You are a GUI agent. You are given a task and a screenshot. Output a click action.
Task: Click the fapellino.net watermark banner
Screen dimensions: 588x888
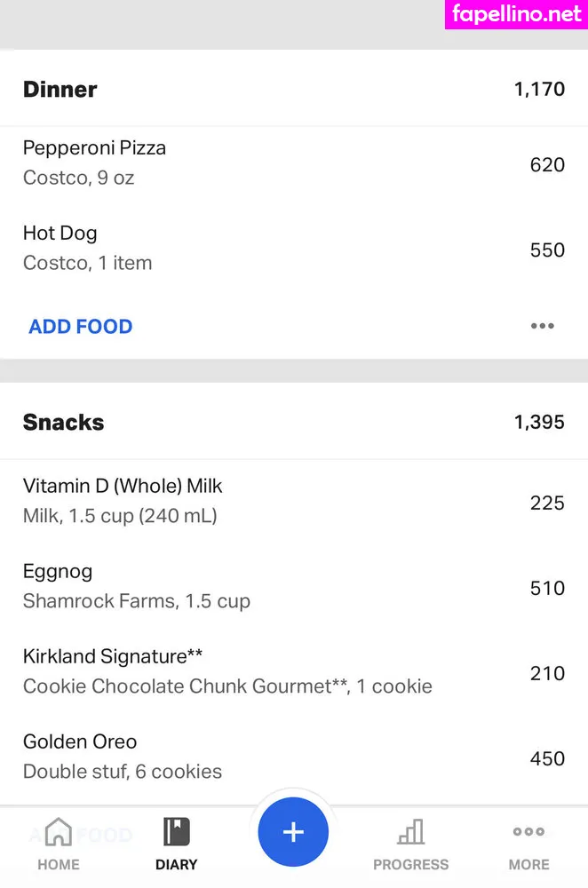(515, 14)
